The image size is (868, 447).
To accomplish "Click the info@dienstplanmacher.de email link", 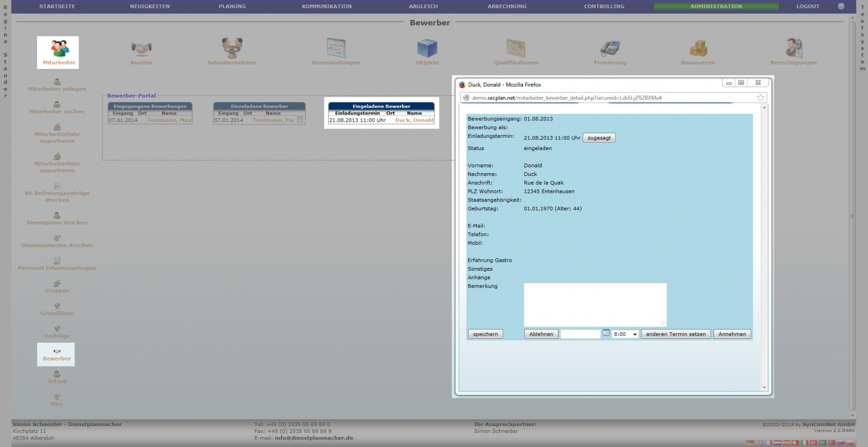I will pyautogui.click(x=314, y=438).
